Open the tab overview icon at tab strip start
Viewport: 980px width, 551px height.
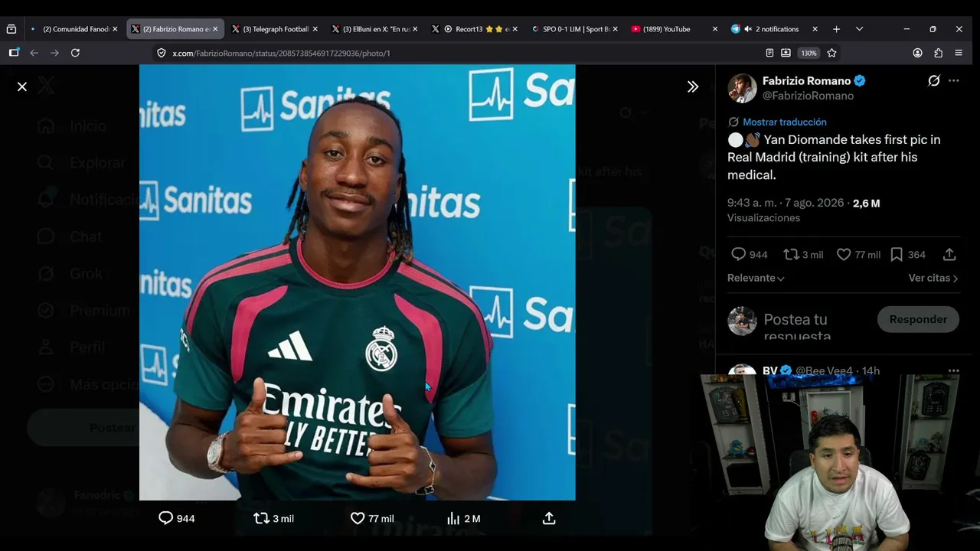(x=11, y=29)
